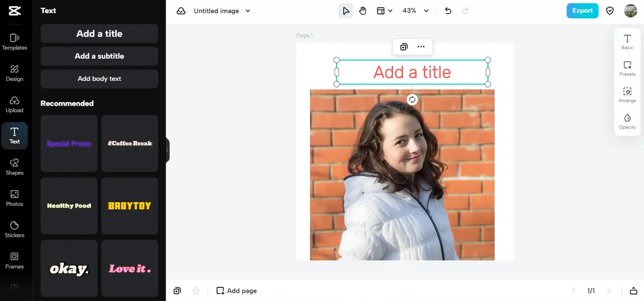The width and height of the screenshot is (644, 301).
Task: Open the pages tray icon at bottom right
Action: point(633,291)
